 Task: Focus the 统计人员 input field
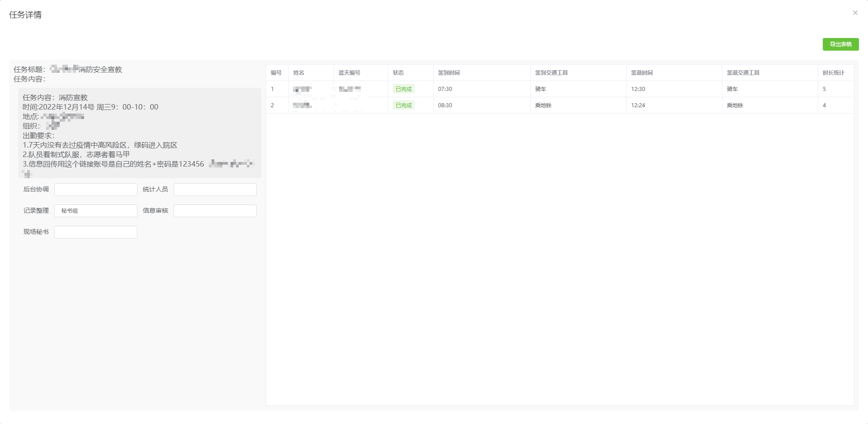[215, 190]
